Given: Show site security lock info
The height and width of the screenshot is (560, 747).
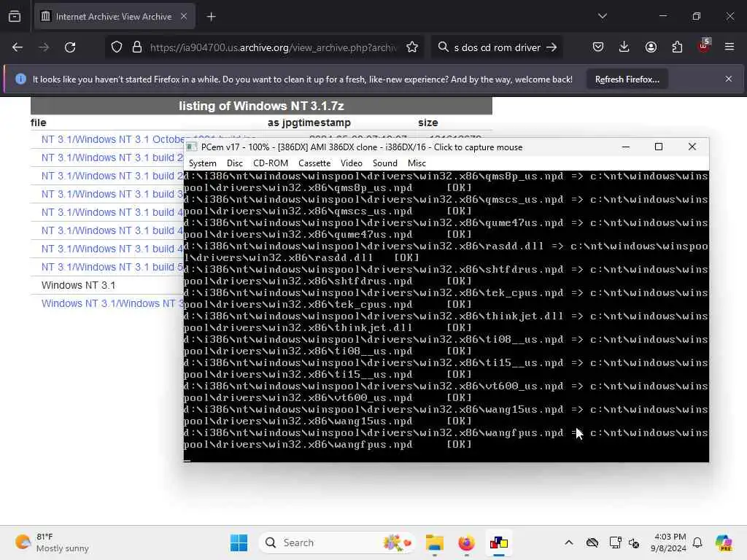Looking at the screenshot, I should pos(137,47).
